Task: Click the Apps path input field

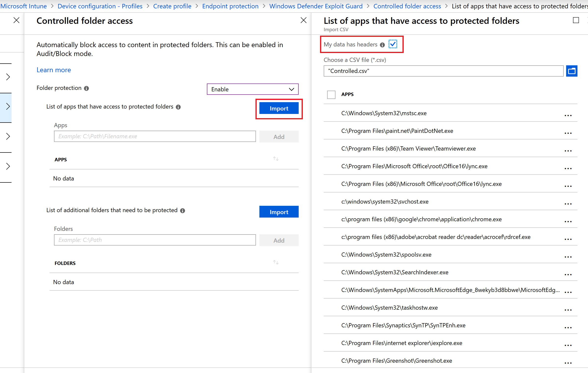Action: 155,136
